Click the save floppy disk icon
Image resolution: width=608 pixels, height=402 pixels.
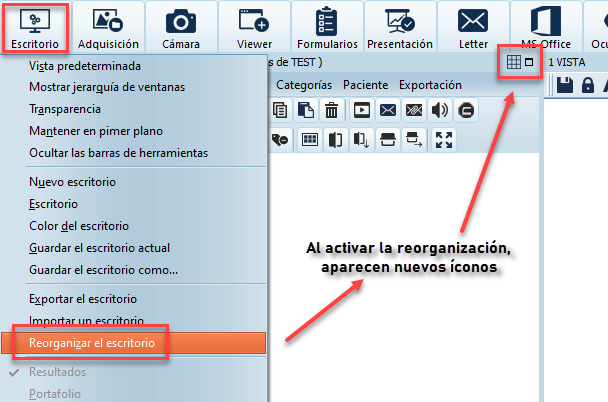click(x=565, y=85)
